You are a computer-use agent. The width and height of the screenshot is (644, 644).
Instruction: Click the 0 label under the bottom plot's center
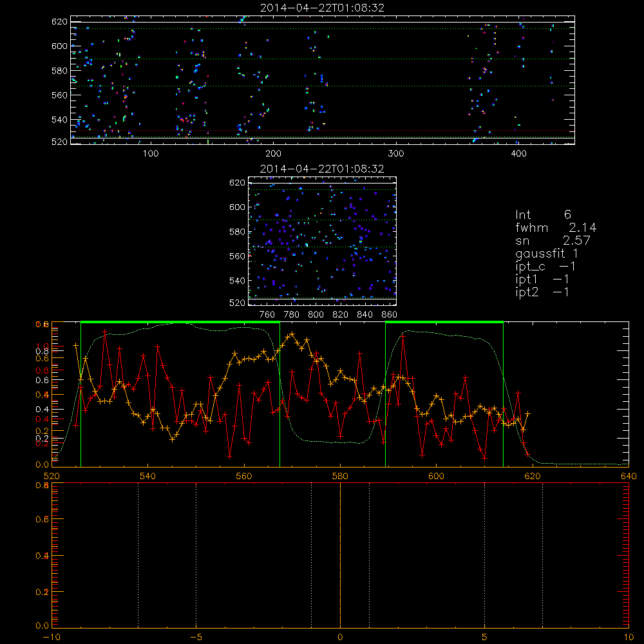click(x=341, y=638)
